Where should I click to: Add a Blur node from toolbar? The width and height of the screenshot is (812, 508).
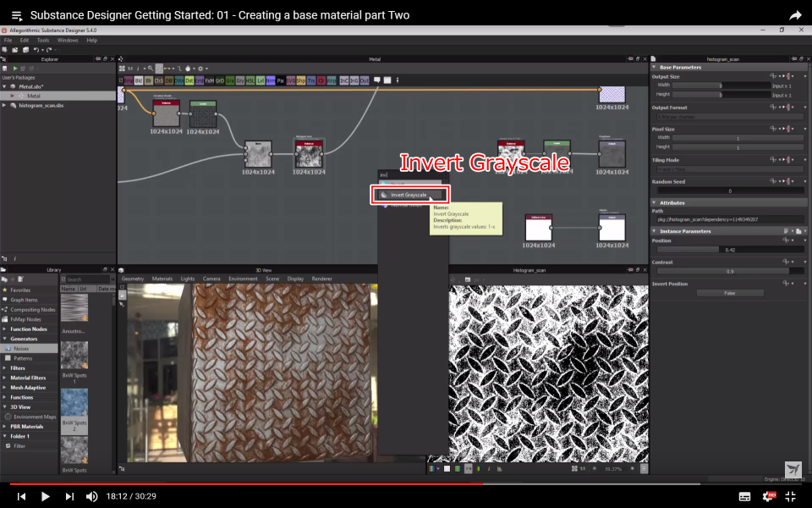pos(149,80)
